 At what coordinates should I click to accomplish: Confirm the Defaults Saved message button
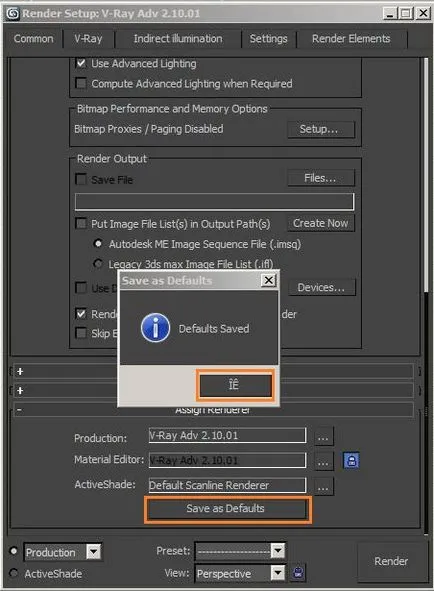[235, 385]
